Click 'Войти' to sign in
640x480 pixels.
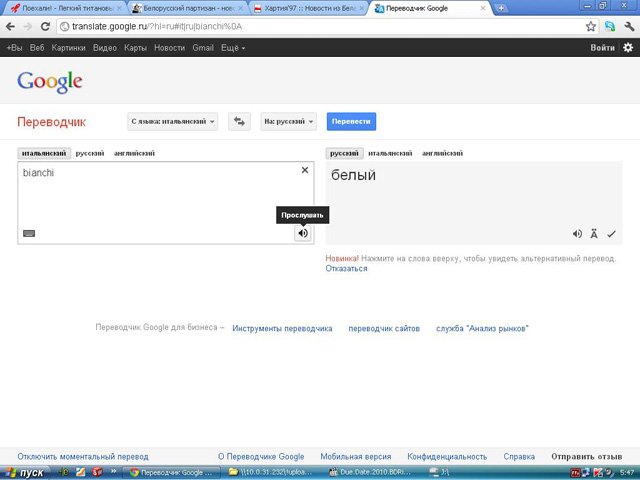602,48
